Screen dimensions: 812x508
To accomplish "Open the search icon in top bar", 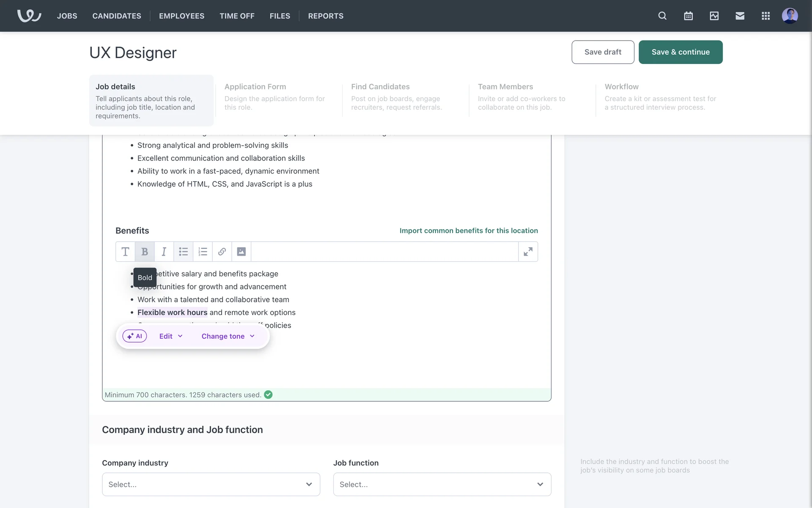I will tap(662, 16).
